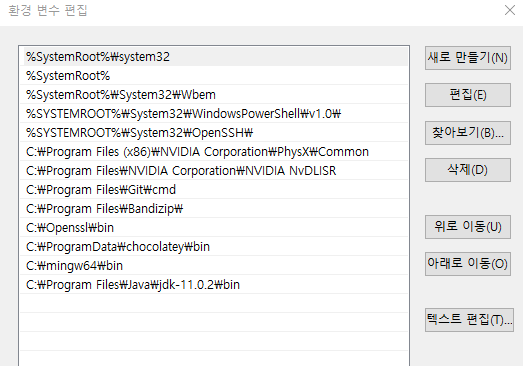Click the 아래로 이동(O) button

coord(468,264)
